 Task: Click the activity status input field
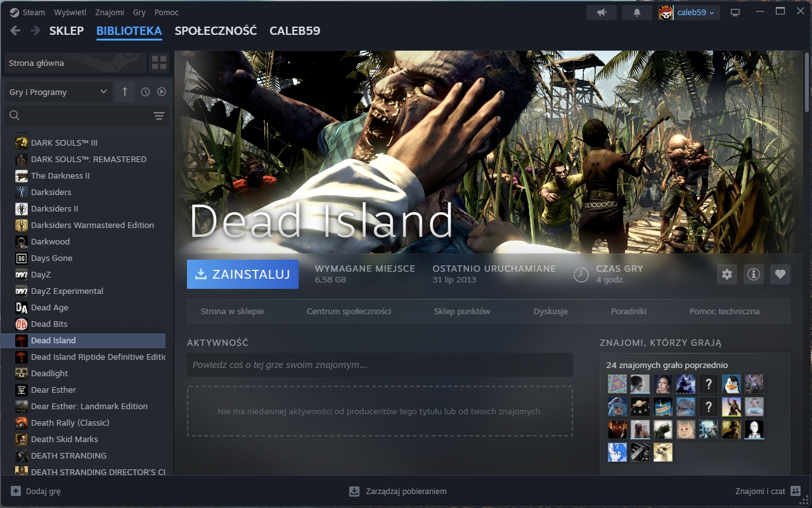pos(380,365)
